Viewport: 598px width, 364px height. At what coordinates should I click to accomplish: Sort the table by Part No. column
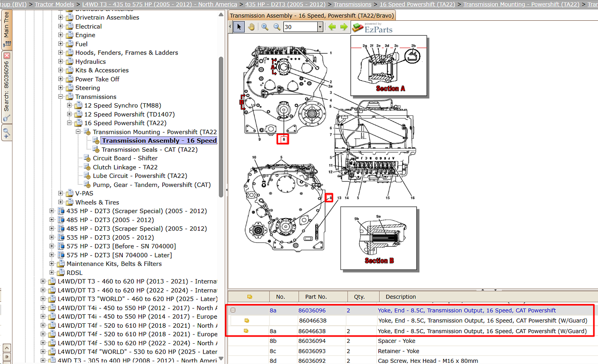tap(323, 297)
